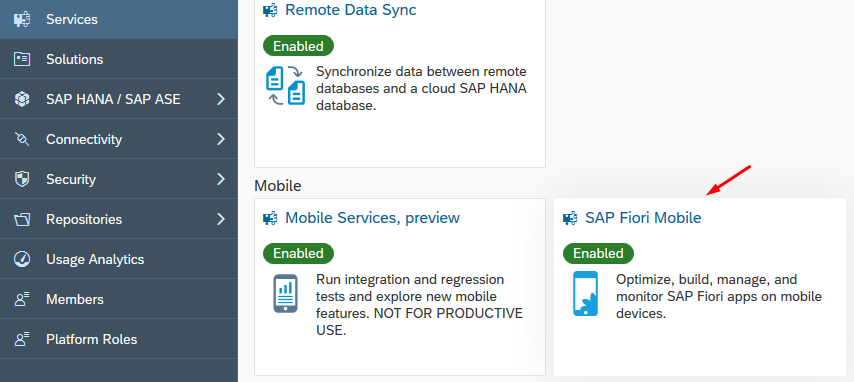The width and height of the screenshot is (854, 382).
Task: Click the Solutions icon in sidebar
Action: pos(22,59)
